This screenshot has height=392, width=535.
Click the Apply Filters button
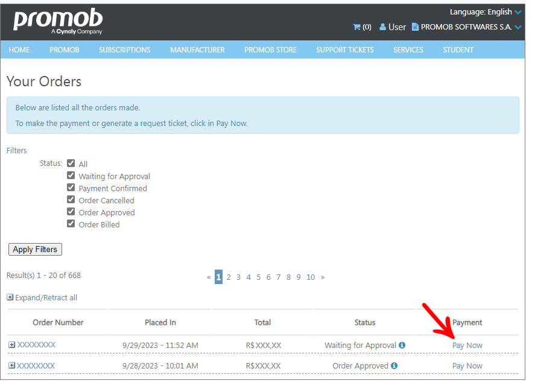pos(35,250)
